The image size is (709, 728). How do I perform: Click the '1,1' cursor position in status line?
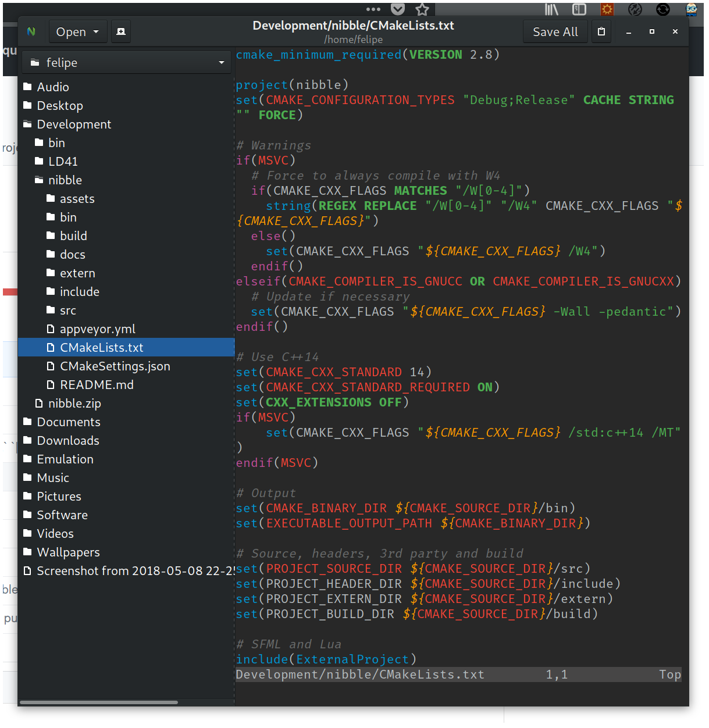pos(557,675)
